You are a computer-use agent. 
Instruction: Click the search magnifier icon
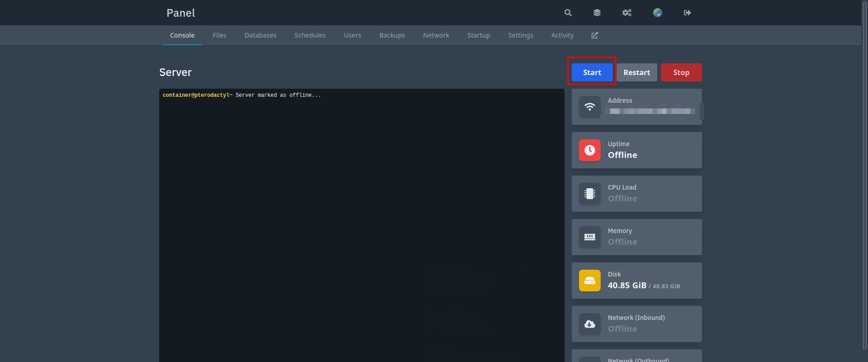(x=568, y=13)
